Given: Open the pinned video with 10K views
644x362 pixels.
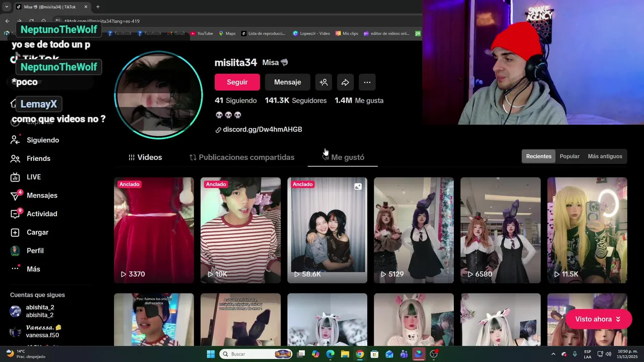Looking at the screenshot, I should pos(240,230).
